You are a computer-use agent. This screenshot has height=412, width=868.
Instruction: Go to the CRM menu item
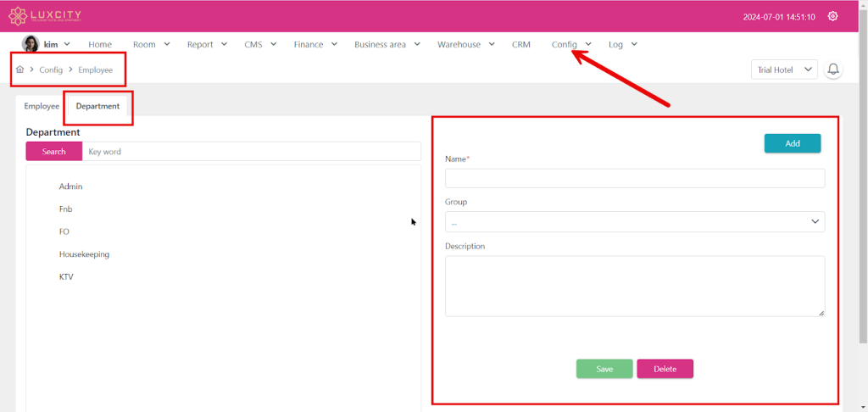click(520, 44)
